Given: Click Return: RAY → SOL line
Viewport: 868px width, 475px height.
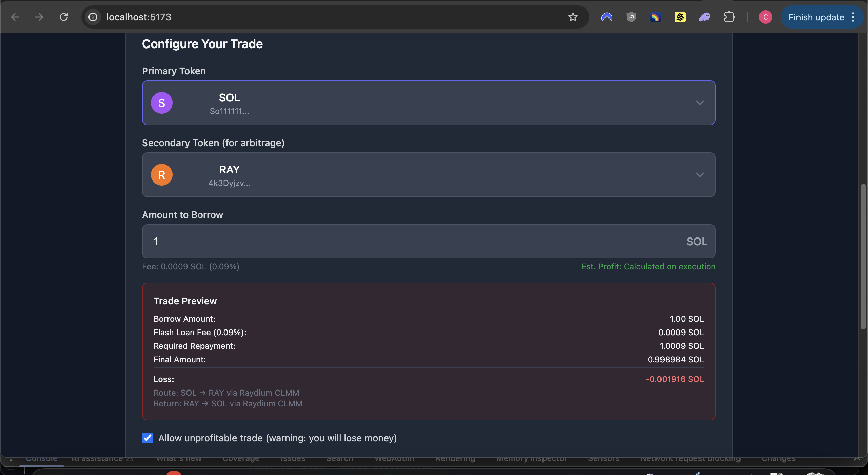Looking at the screenshot, I should pyautogui.click(x=228, y=403).
